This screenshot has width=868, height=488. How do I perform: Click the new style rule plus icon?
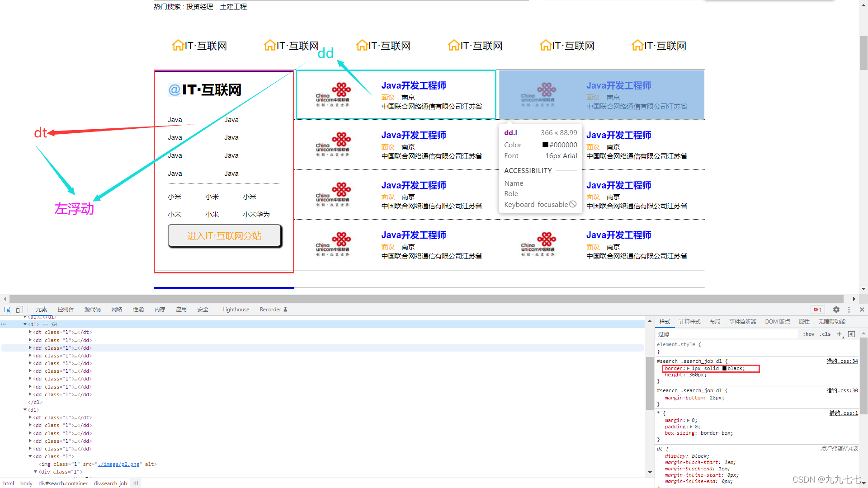point(839,334)
